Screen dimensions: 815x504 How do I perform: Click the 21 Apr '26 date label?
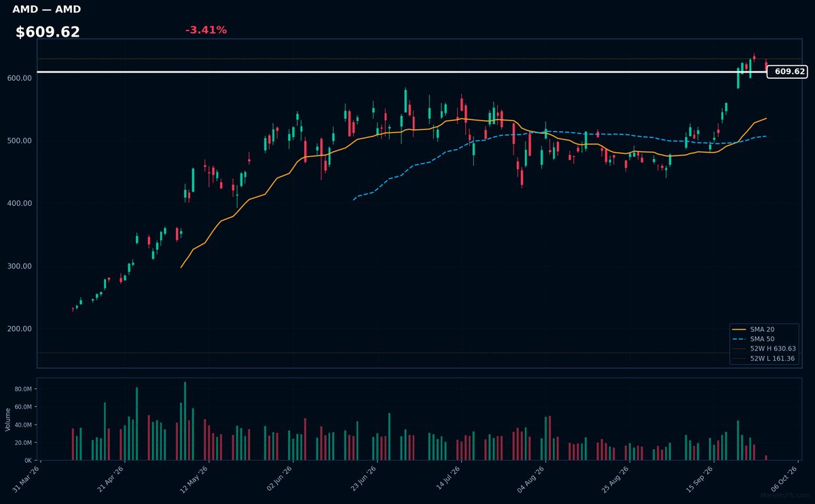click(112, 479)
